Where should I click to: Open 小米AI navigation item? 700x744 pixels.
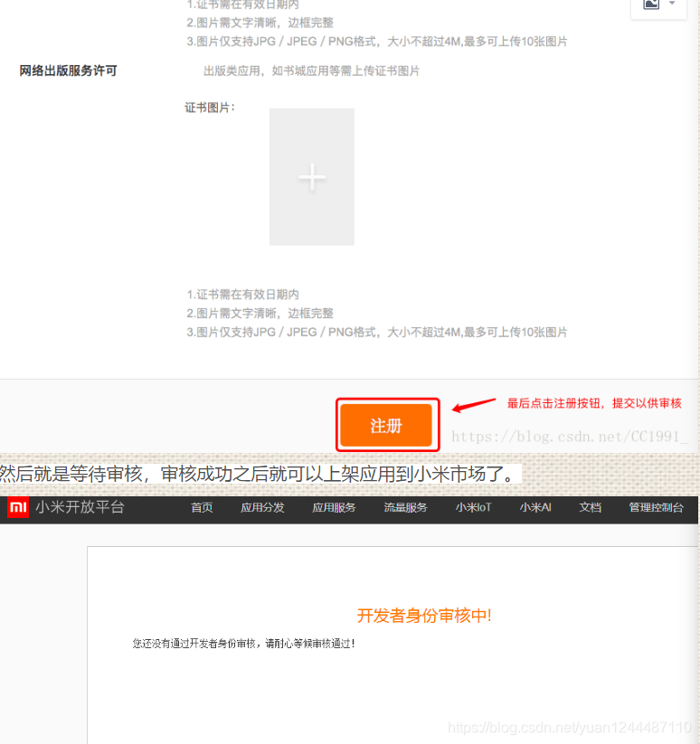tap(535, 508)
